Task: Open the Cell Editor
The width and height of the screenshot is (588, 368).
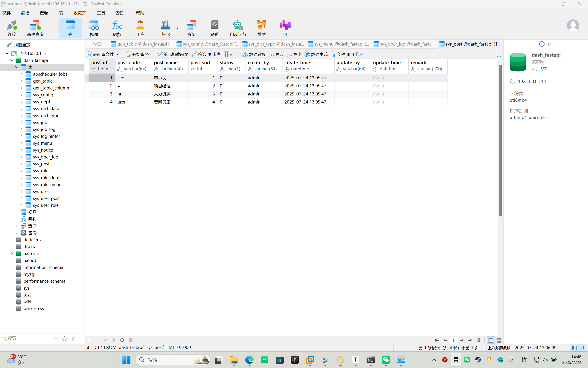Action: point(172,54)
